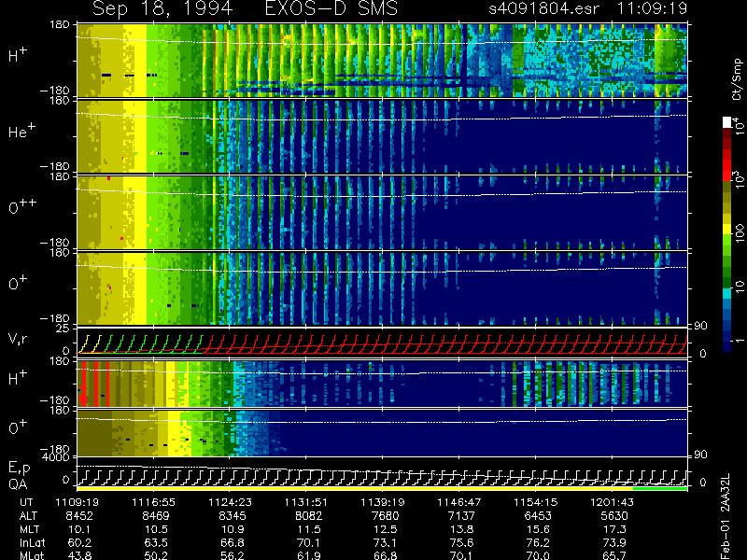747x560 pixels.
Task: Click the red stripes in the lower H+ spectrogram
Action: click(x=95, y=384)
